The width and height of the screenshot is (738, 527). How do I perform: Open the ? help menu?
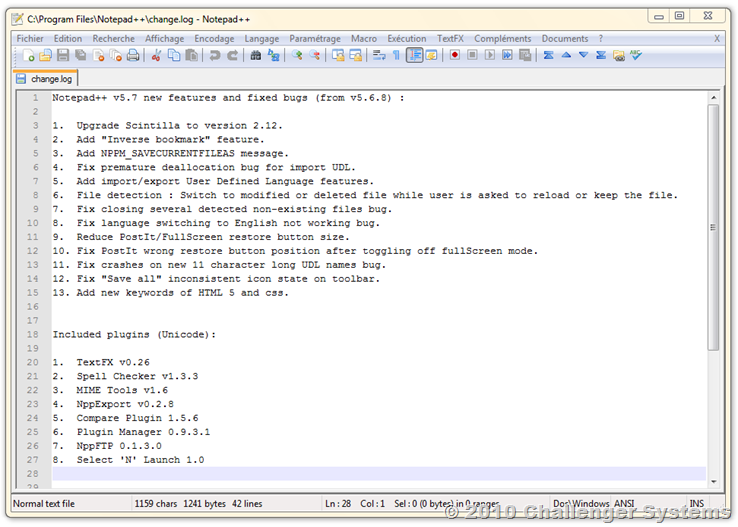pos(601,39)
